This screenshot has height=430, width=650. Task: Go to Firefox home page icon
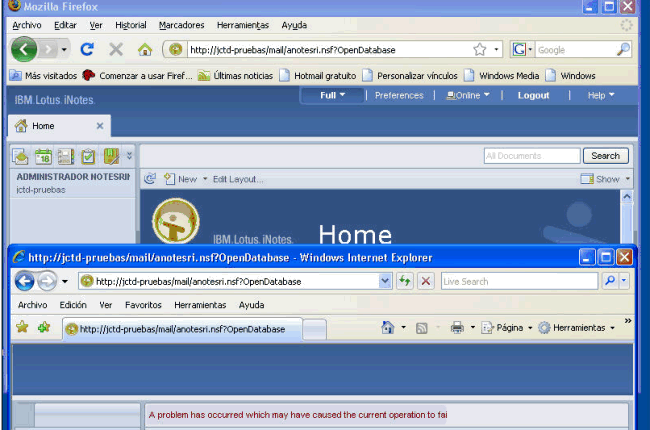click(x=145, y=50)
